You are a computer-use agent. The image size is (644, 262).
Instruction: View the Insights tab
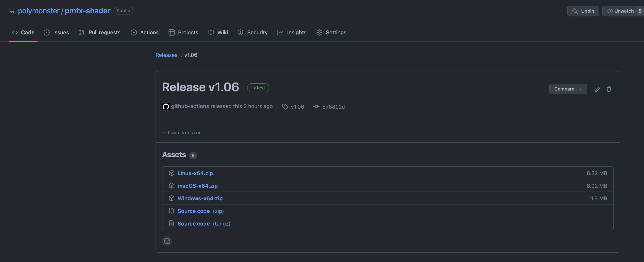pyautogui.click(x=292, y=32)
